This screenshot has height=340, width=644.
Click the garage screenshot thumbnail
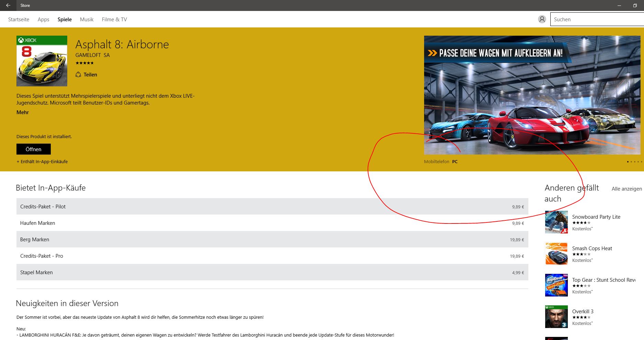(x=532, y=95)
